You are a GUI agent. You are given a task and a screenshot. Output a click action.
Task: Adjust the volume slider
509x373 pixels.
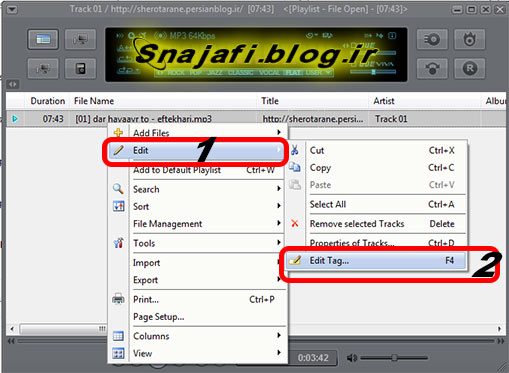click(394, 358)
